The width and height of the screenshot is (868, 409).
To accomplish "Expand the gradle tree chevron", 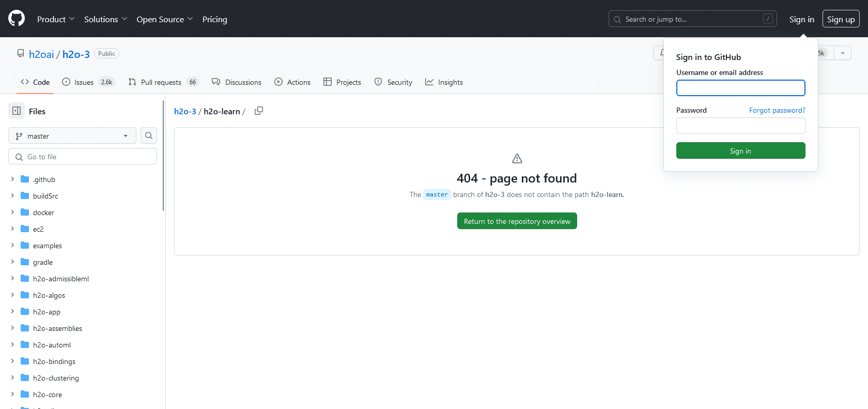I will click(x=12, y=262).
